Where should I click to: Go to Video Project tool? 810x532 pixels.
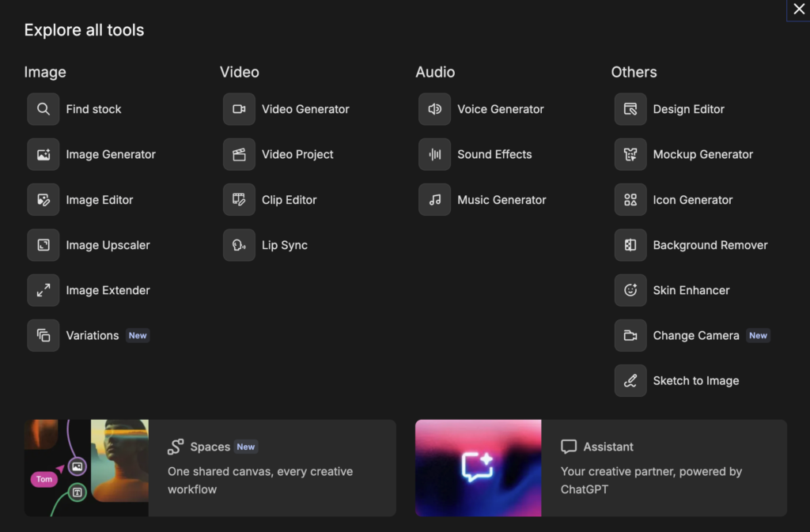297,155
